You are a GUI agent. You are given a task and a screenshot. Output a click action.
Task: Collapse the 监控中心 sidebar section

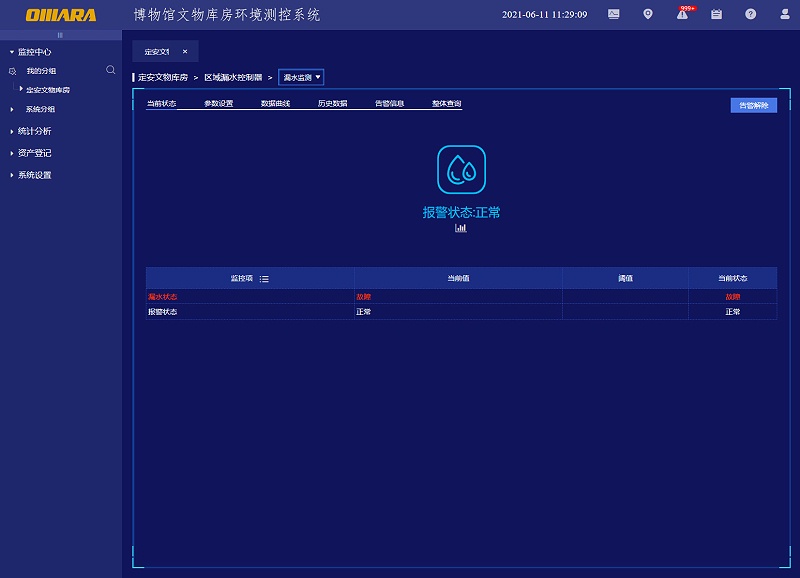(x=35, y=52)
